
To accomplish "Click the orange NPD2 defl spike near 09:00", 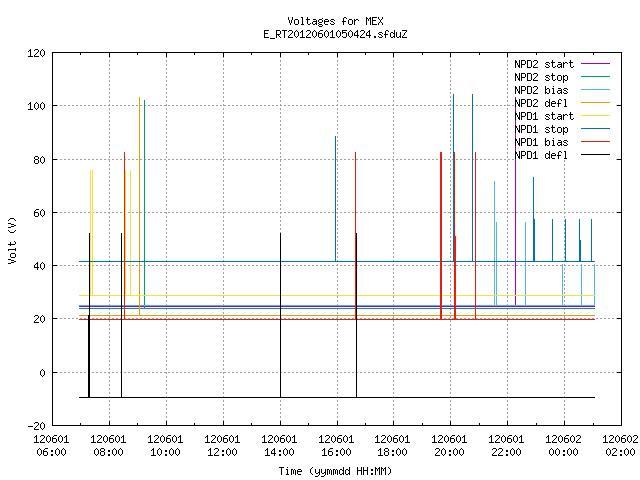I will pyautogui.click(x=140, y=206).
